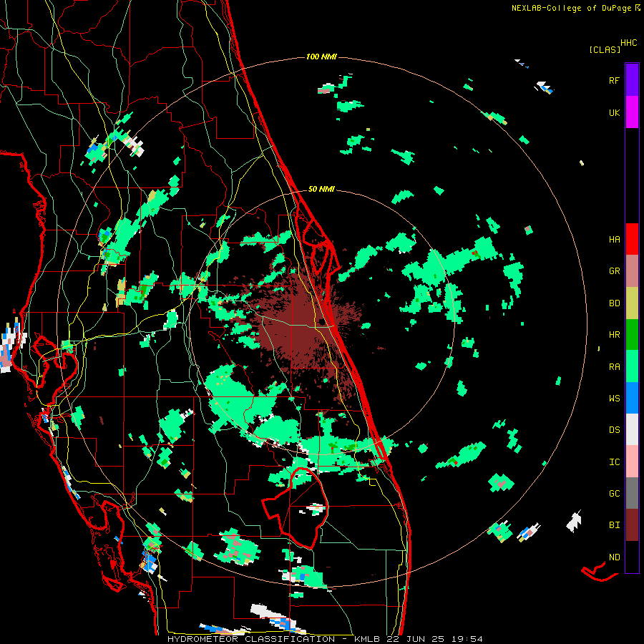Click the 'GR' legend label
This screenshot has width=644, height=644.
pyautogui.click(x=614, y=271)
